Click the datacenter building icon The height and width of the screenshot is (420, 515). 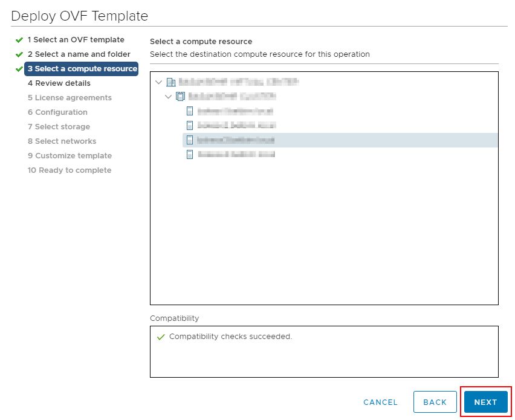(171, 82)
